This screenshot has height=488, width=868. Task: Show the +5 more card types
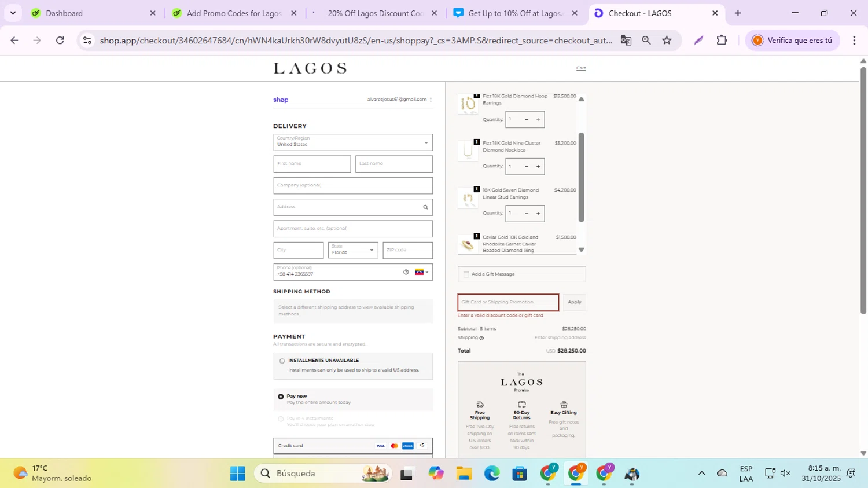(x=422, y=445)
